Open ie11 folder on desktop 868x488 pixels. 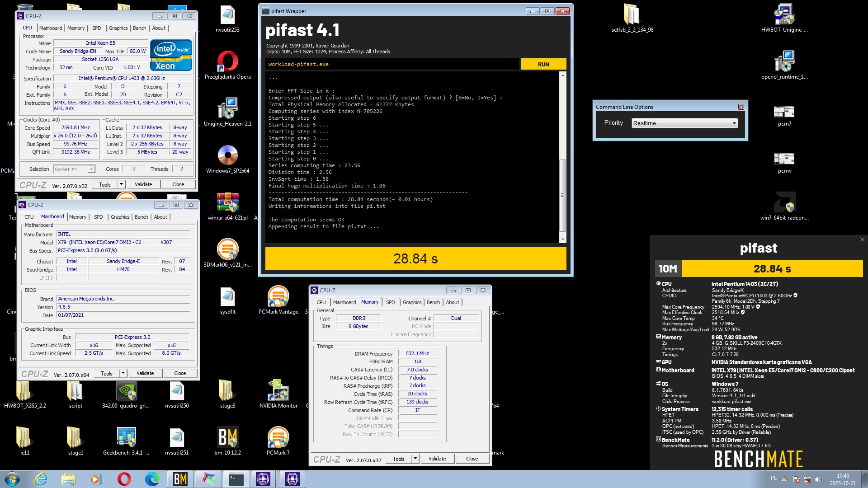tap(25, 441)
